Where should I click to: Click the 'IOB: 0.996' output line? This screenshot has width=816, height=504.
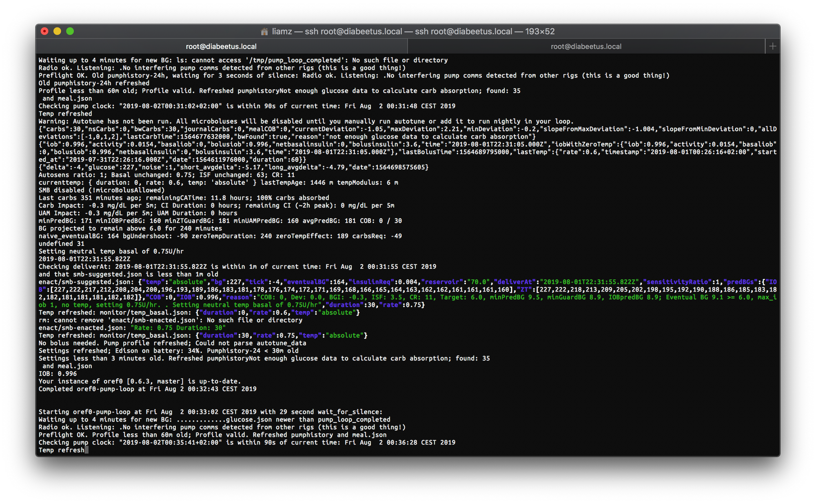click(x=58, y=374)
